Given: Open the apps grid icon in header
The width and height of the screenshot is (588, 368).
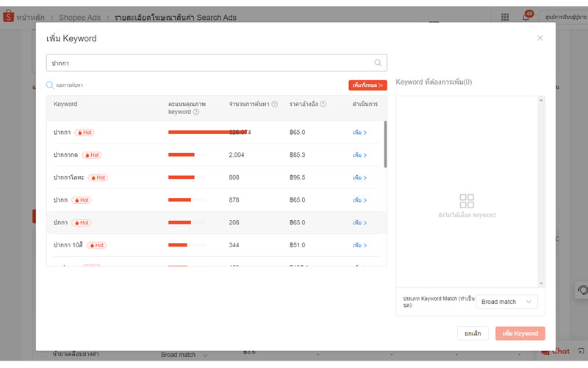Looking at the screenshot, I should [505, 16].
